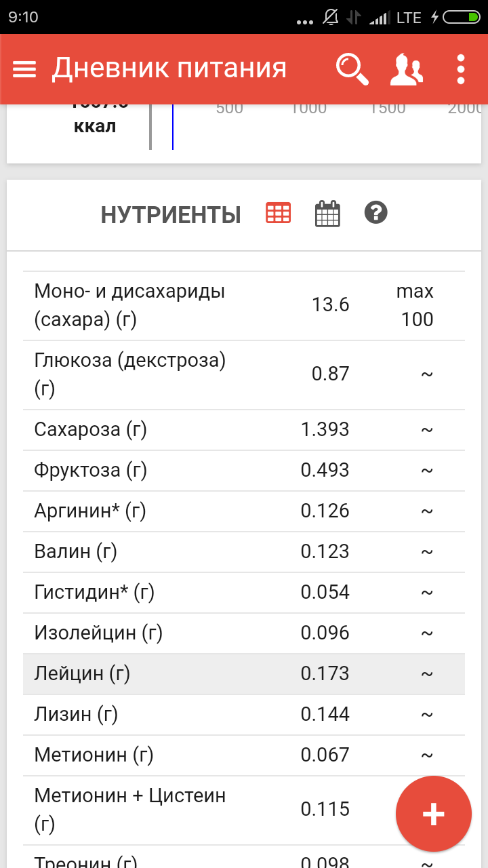Screen dimensions: 488x868
Task: Open the three-dot overflow menu
Action: (x=461, y=69)
